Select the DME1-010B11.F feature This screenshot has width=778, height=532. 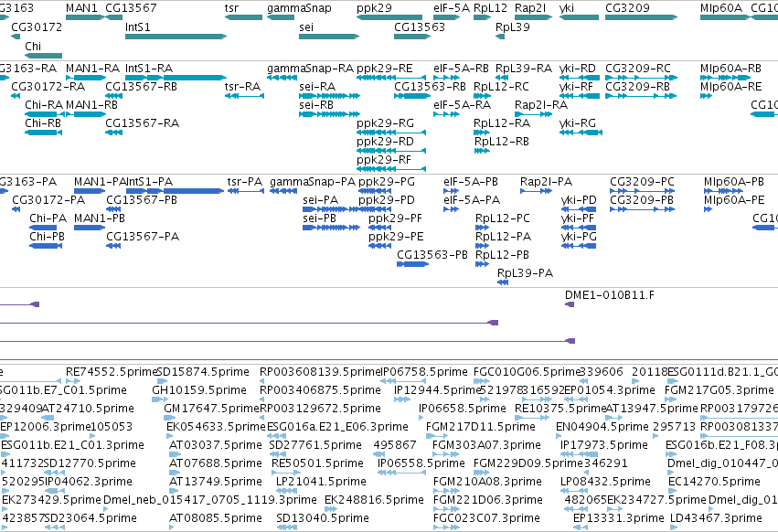click(570, 304)
